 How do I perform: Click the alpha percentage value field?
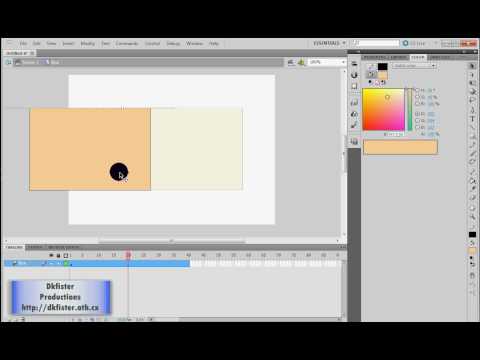[433, 134]
